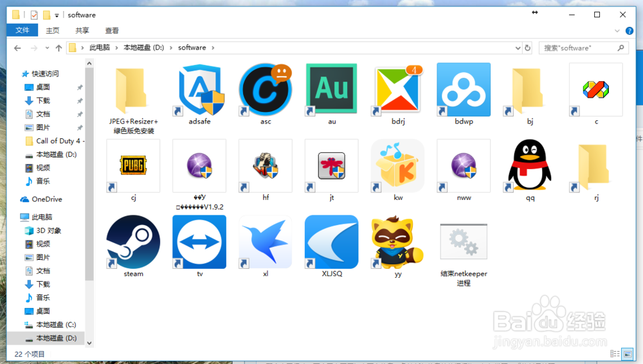Open 桌面 under quick access

pyautogui.click(x=43, y=87)
